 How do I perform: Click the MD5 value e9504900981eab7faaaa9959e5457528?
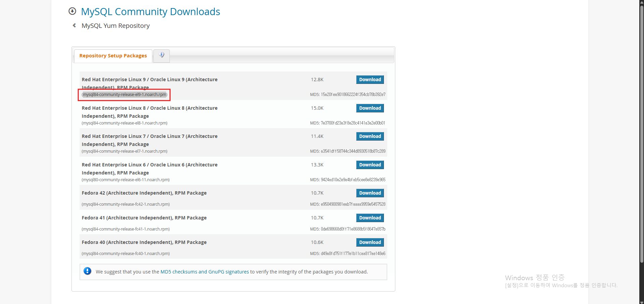[x=353, y=204]
